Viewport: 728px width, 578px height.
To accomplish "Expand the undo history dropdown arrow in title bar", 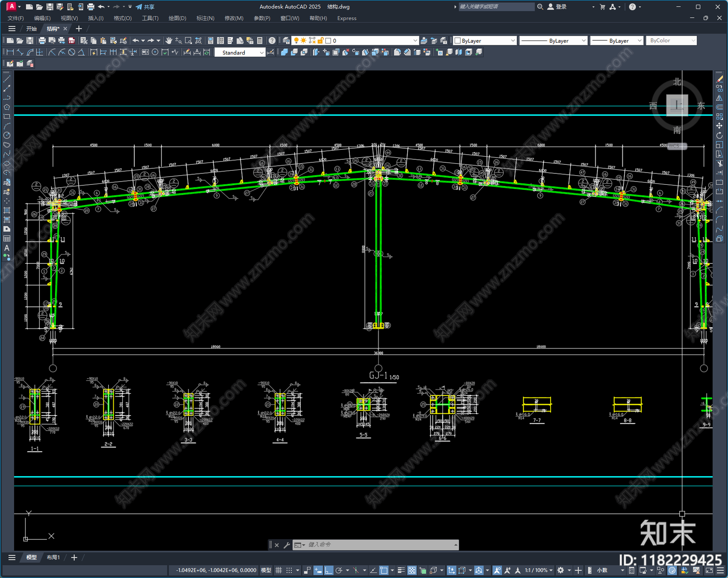I will tap(108, 7).
